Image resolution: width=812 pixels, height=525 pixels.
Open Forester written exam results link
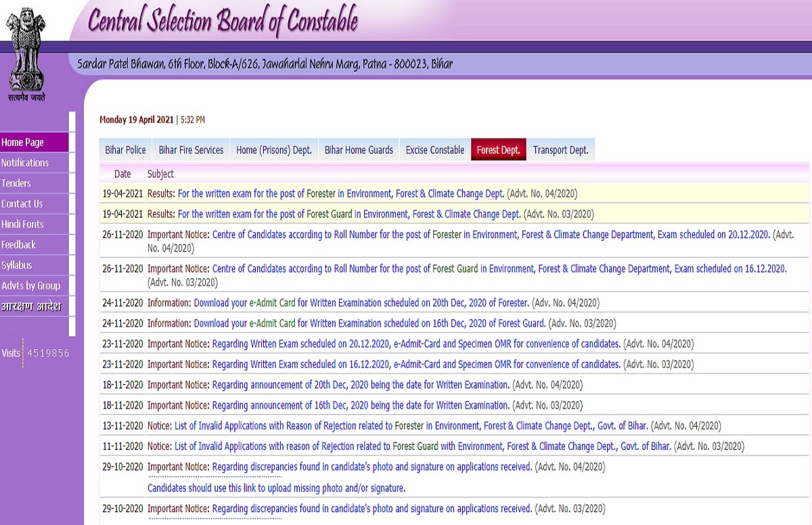[340, 193]
